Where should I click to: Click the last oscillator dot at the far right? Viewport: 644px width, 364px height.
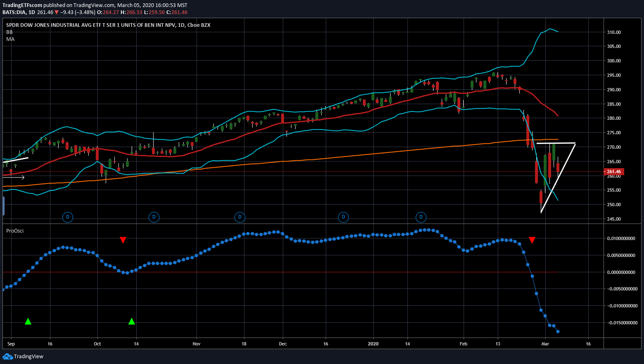(558, 331)
